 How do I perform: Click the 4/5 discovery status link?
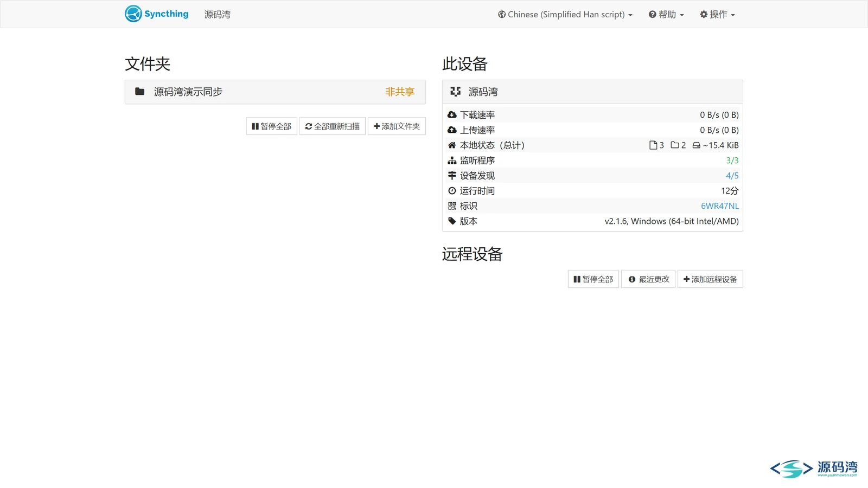(x=732, y=176)
